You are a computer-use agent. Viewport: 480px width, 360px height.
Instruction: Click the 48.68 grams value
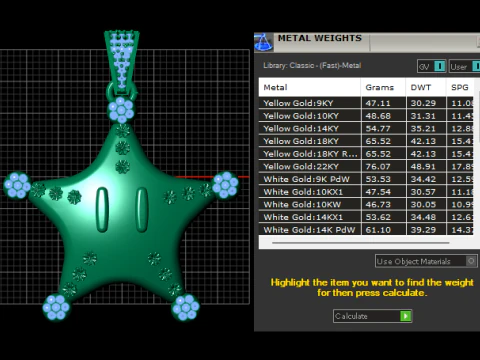pos(378,116)
